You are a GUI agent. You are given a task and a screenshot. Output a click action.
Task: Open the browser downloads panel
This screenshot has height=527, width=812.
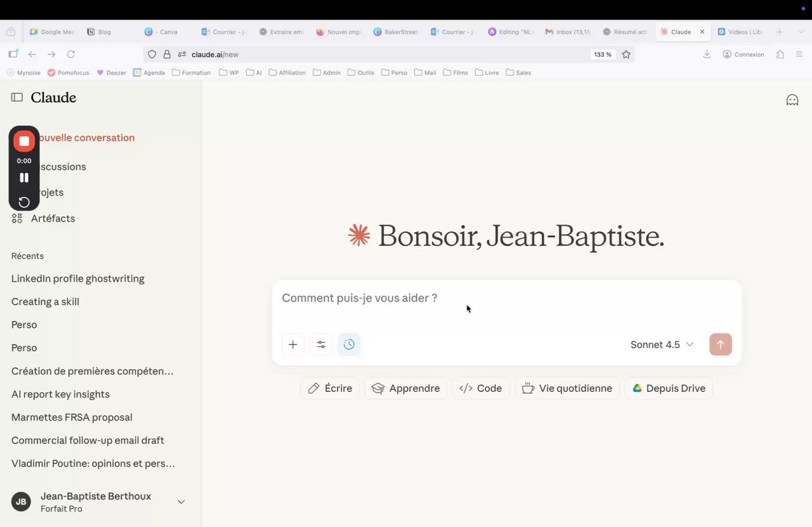[x=707, y=55]
